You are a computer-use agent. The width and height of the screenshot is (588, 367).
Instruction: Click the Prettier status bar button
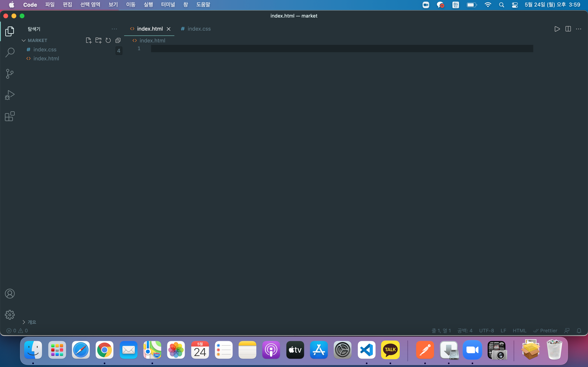tap(545, 331)
